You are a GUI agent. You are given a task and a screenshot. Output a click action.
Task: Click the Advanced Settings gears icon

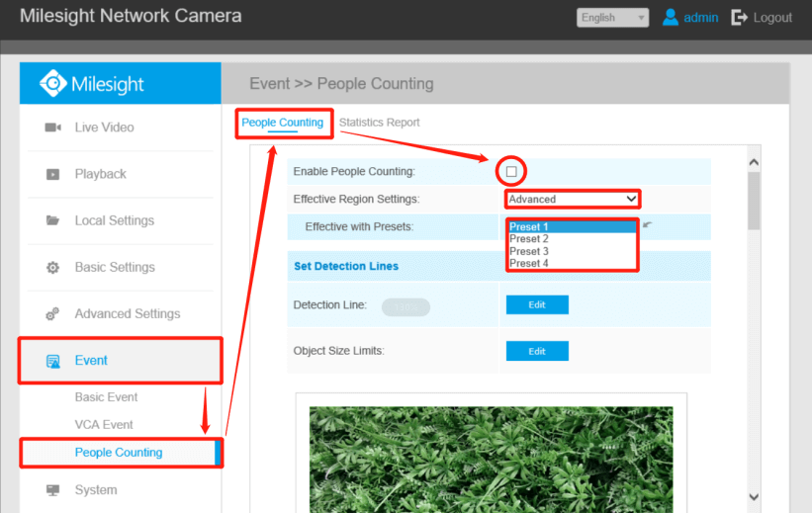pyautogui.click(x=52, y=313)
